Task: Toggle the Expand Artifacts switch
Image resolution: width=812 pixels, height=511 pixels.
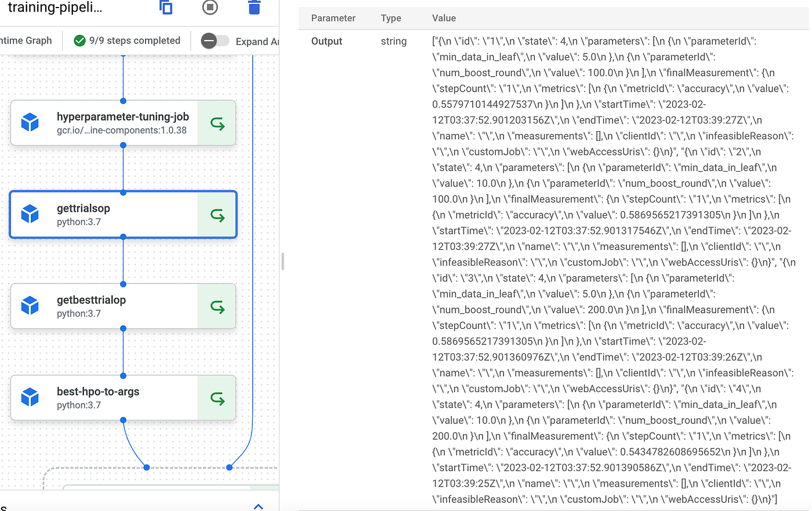Action: coord(213,41)
